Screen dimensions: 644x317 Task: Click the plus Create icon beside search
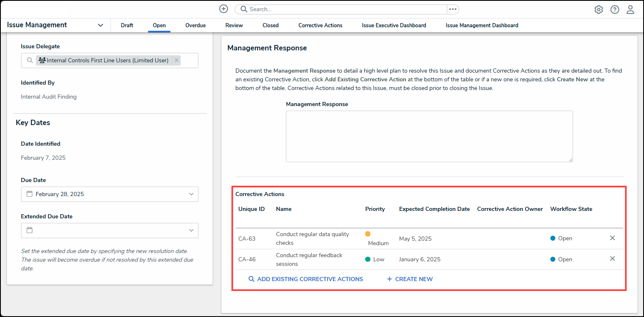pos(223,9)
